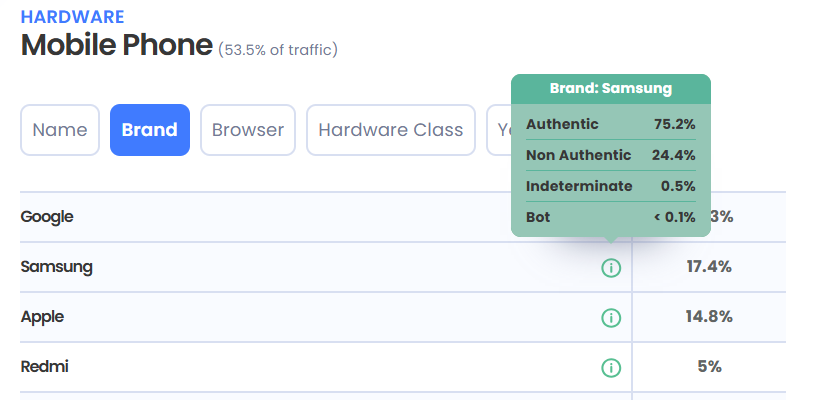Screen dimensions: 818x400
Task: Click the Mobile Phone section heading
Action: (x=117, y=45)
